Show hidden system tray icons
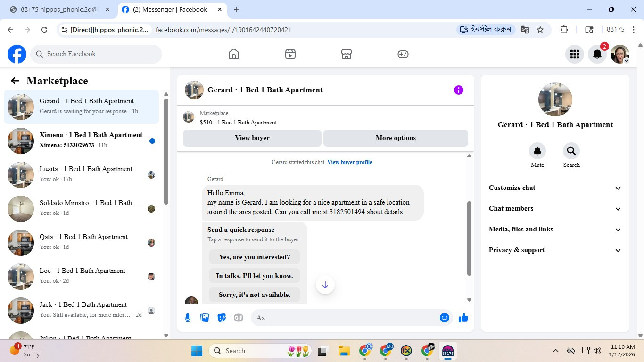644x362 pixels. [x=556, y=351]
